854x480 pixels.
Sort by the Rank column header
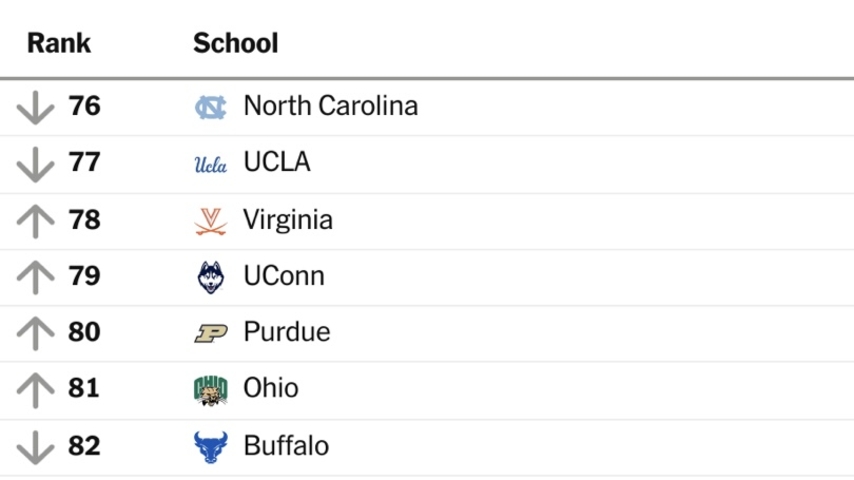59,43
